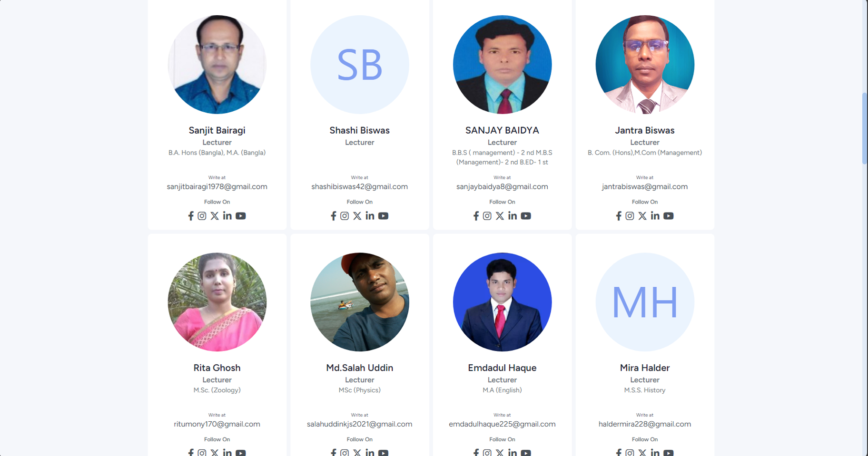Click the page vertical scrollbar thumb
The width and height of the screenshot is (868, 456).
tap(865, 128)
